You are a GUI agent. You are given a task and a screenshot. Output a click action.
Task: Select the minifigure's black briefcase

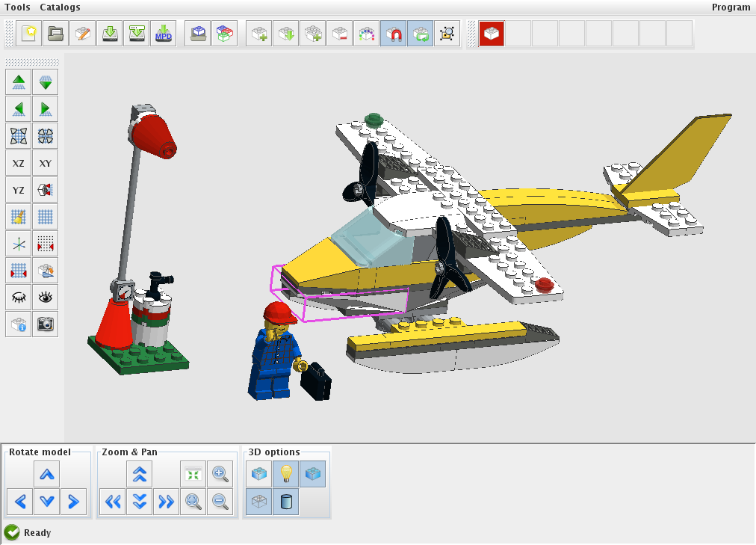click(316, 381)
